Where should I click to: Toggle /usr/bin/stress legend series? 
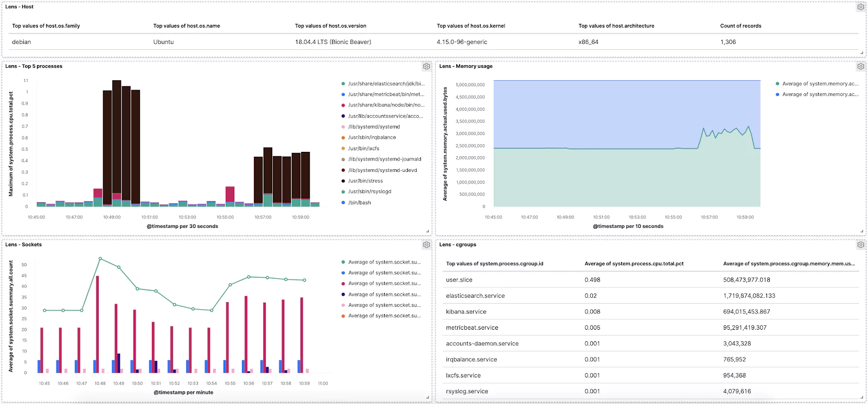click(x=366, y=181)
